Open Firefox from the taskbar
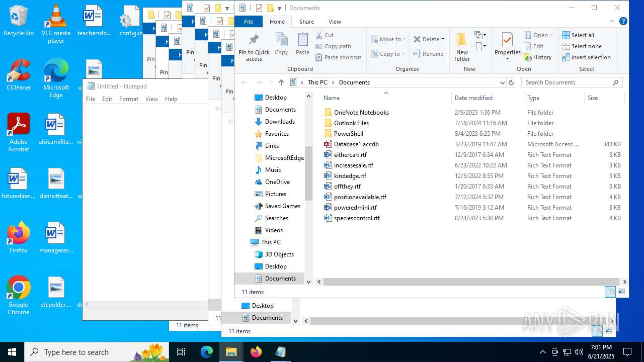 (256, 352)
